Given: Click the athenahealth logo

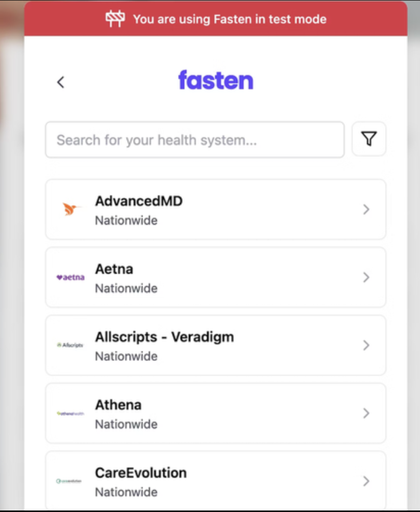Looking at the screenshot, I should 70,413.
